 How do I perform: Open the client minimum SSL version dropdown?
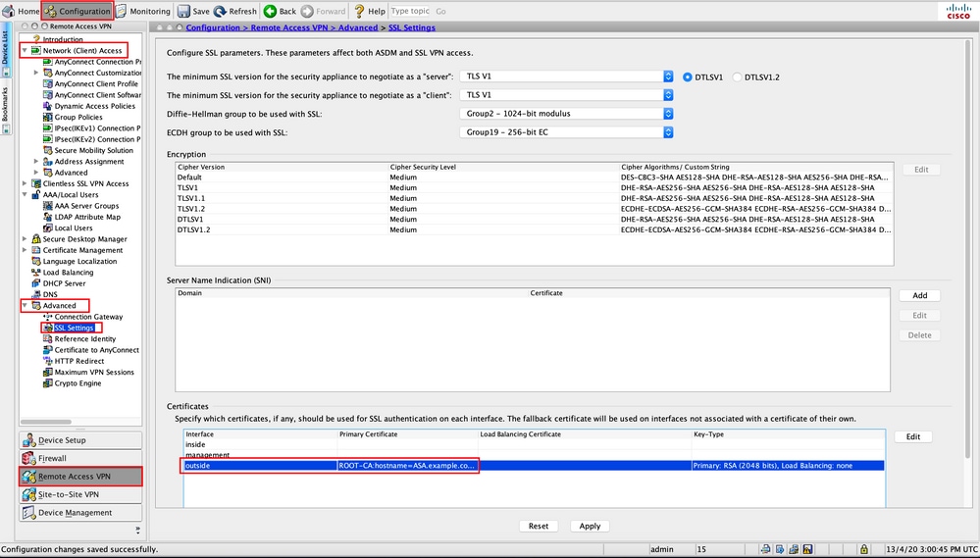[566, 95]
